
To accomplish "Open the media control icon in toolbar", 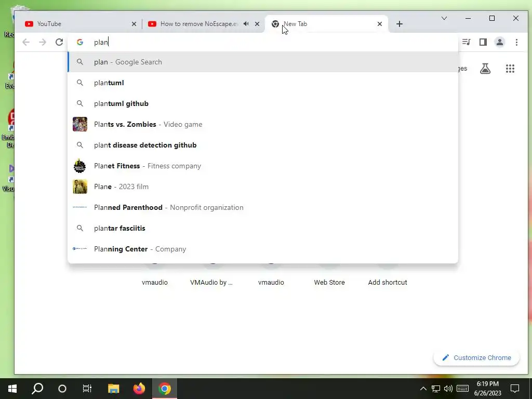I will (x=467, y=42).
